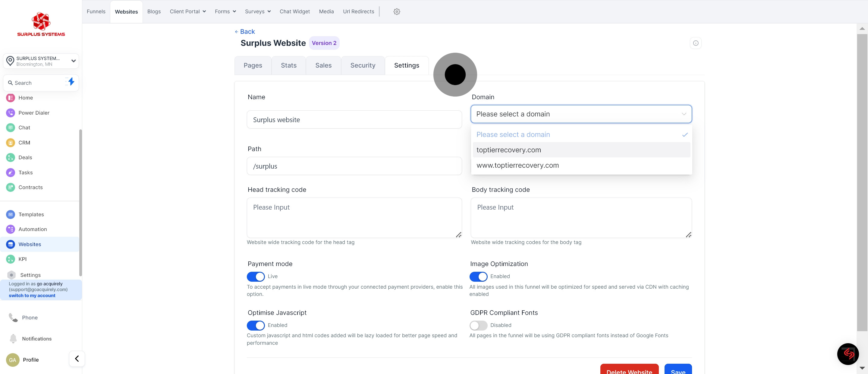Disable the Image Optimization toggle
The width and height of the screenshot is (868, 374).
point(478,277)
